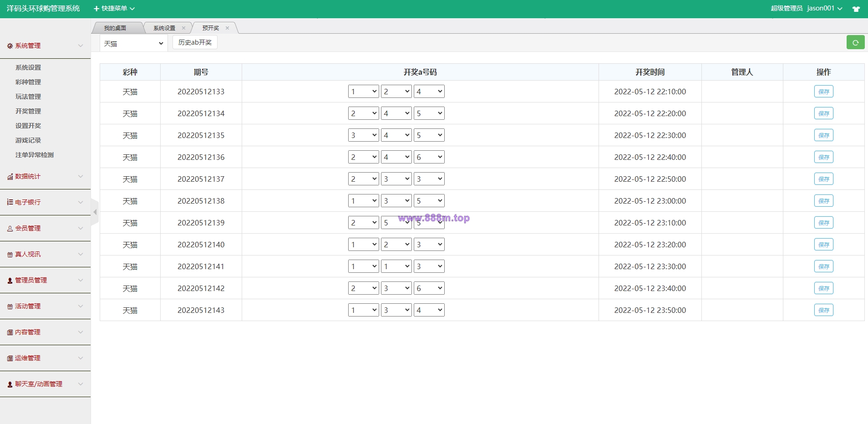Open second number dropdown for 20220512138

[396, 201]
